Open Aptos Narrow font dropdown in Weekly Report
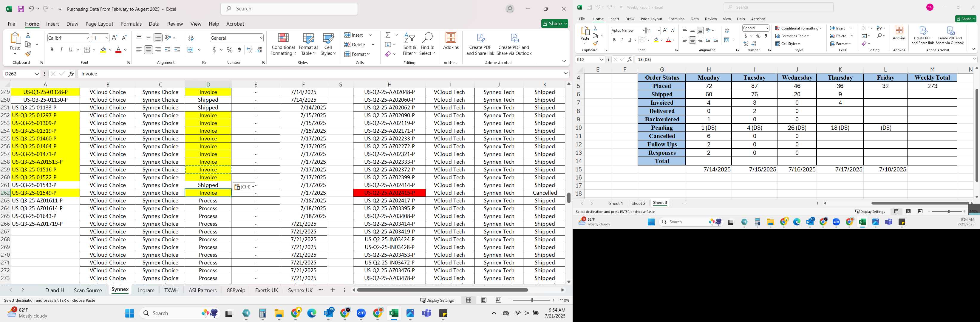Image resolution: width=980 pixels, height=322 pixels. click(x=643, y=30)
